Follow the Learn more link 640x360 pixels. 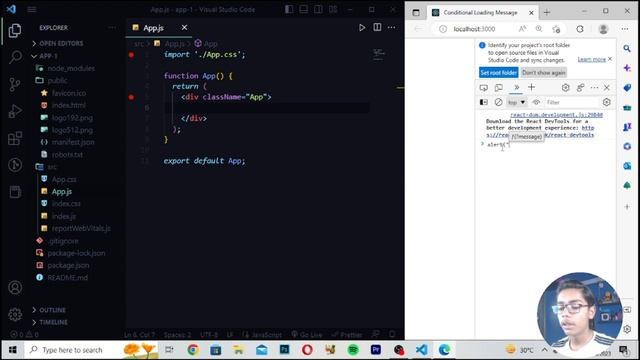(591, 60)
